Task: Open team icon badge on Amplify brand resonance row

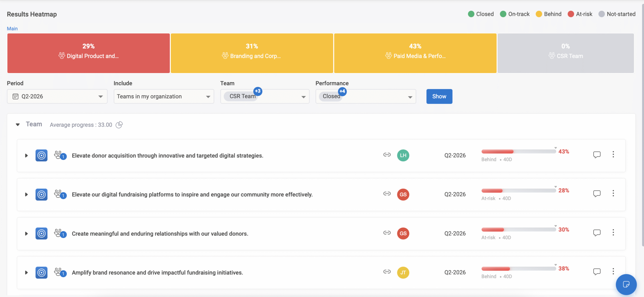Action: click(x=60, y=272)
